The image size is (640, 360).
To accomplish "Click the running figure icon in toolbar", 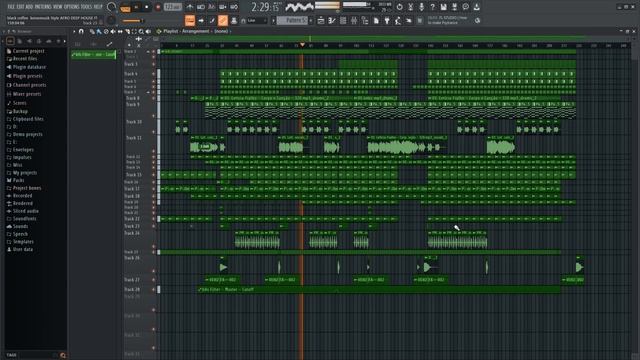I will click(x=398, y=20).
